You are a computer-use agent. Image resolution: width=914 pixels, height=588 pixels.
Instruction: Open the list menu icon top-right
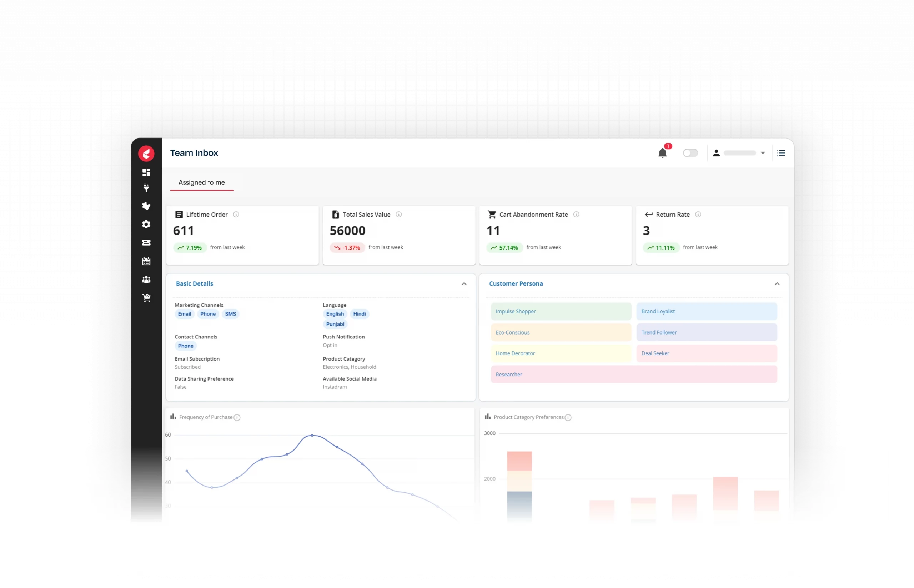(781, 153)
